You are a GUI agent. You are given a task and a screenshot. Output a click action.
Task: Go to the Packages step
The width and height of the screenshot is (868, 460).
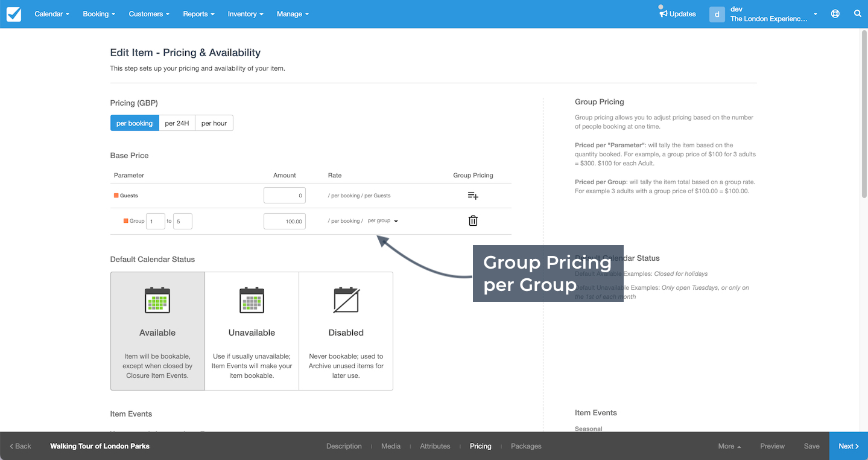click(526, 446)
